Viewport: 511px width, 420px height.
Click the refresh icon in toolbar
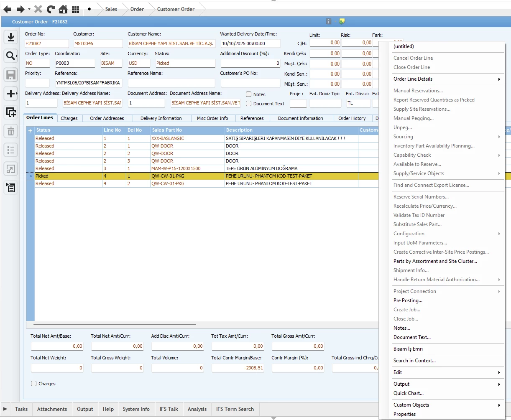coord(51,9)
